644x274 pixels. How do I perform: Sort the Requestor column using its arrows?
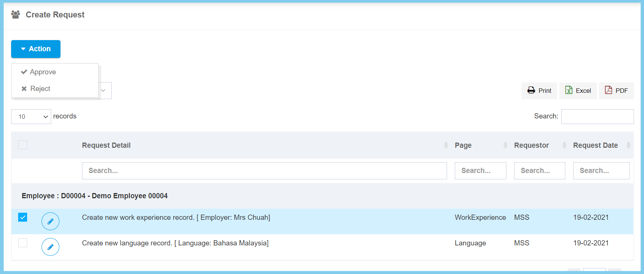[564, 145]
